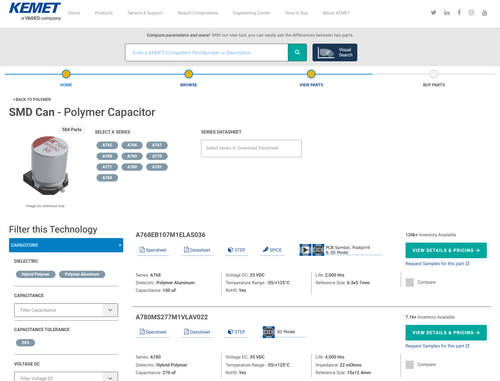Open KEMET YouTube channel icon
Screen dimensions: 500x381
[484, 13]
